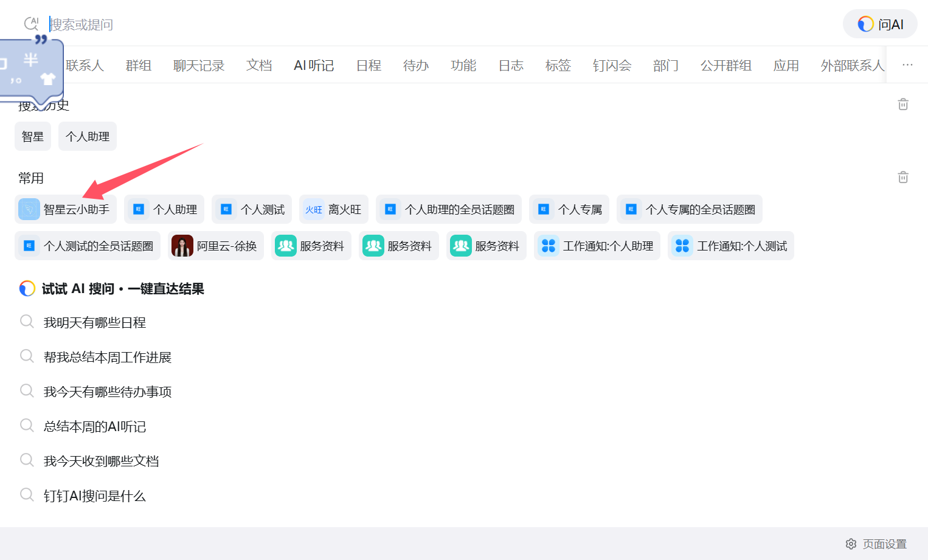Click the gear icon next to 页面设置
The image size is (928, 560).
pos(851,544)
